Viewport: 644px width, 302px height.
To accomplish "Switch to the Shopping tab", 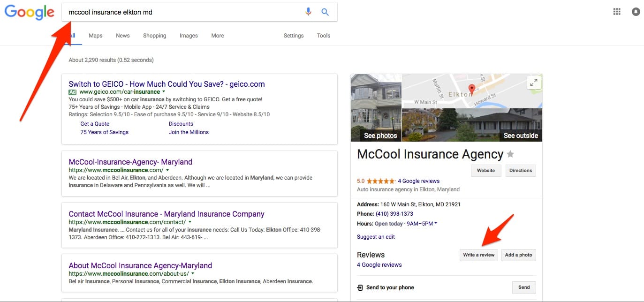I will tap(155, 36).
